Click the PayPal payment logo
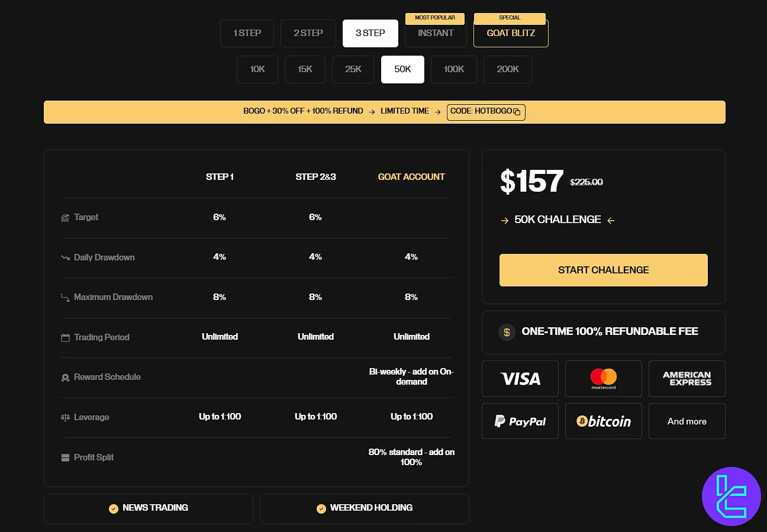 [x=520, y=421]
